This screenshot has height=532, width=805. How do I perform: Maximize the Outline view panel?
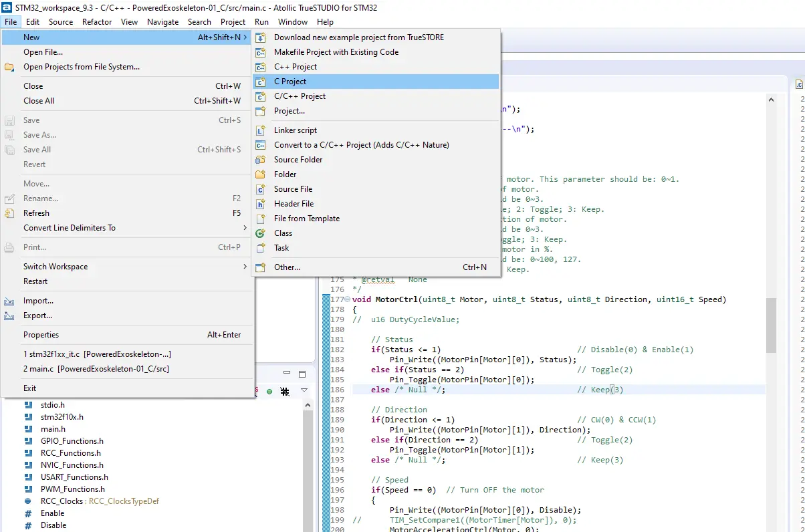point(302,374)
